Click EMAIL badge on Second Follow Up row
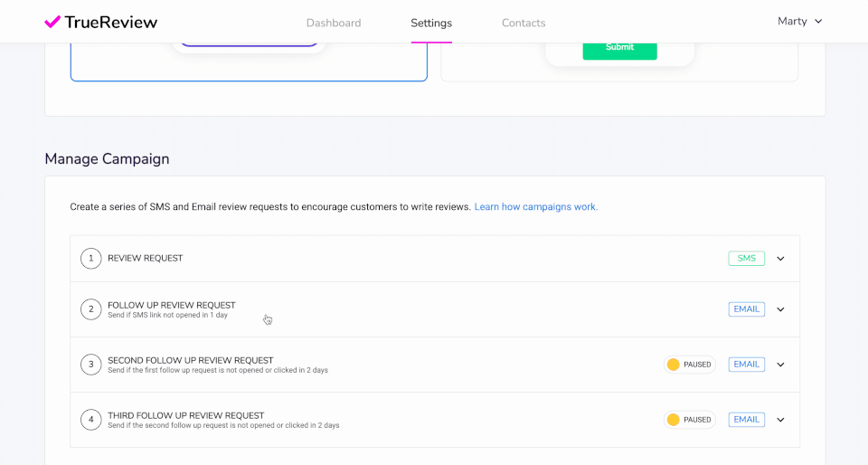868x465 pixels. point(746,365)
